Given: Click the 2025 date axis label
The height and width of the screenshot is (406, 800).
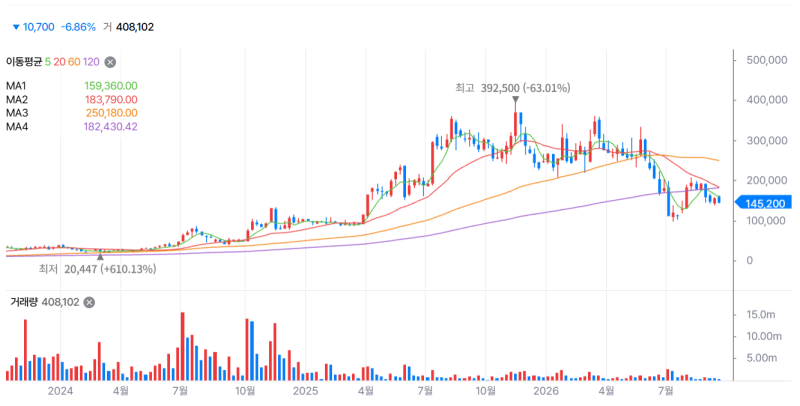Looking at the screenshot, I should click(305, 391).
